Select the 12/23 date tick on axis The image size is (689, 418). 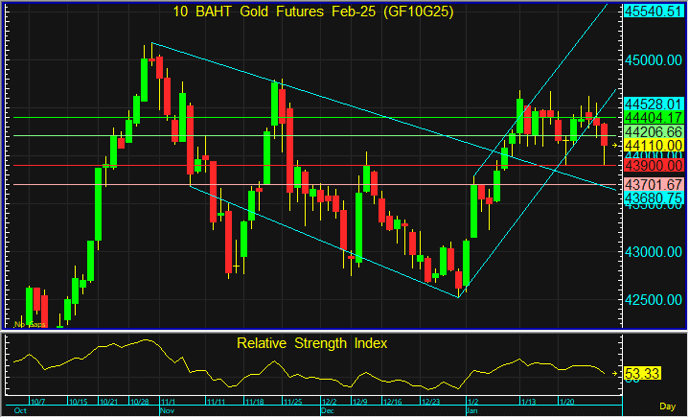(431, 402)
